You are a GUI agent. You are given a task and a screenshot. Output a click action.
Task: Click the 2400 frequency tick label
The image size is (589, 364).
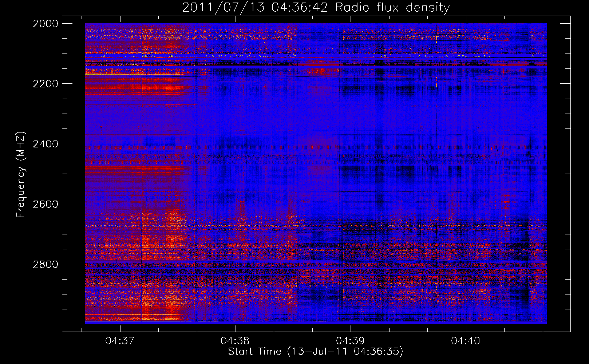46,144
